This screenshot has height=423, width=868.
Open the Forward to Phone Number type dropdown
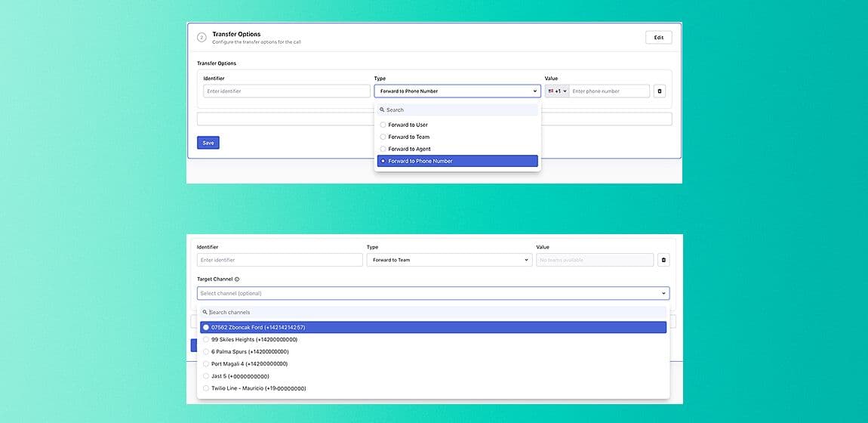point(457,91)
